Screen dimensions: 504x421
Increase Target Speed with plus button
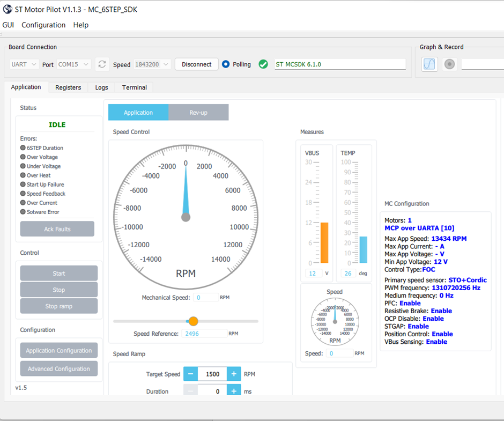coord(234,374)
